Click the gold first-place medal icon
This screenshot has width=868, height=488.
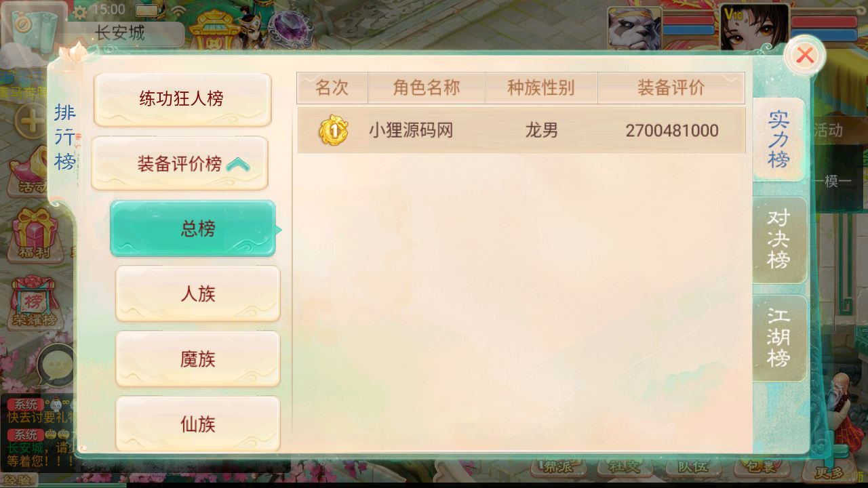pos(334,130)
